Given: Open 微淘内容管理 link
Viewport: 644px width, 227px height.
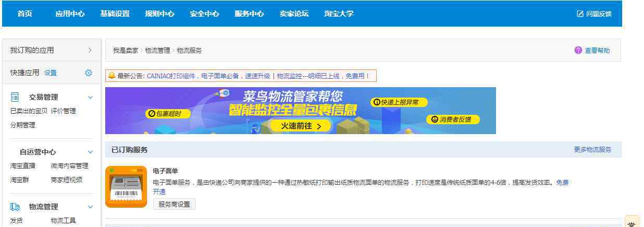Looking at the screenshot, I should pyautogui.click(x=69, y=166).
